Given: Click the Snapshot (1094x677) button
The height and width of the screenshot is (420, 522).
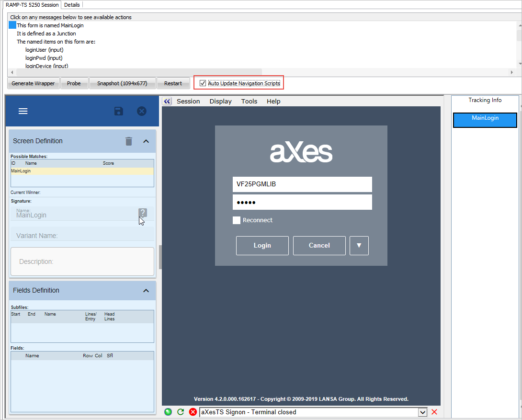Looking at the screenshot, I should coord(122,83).
